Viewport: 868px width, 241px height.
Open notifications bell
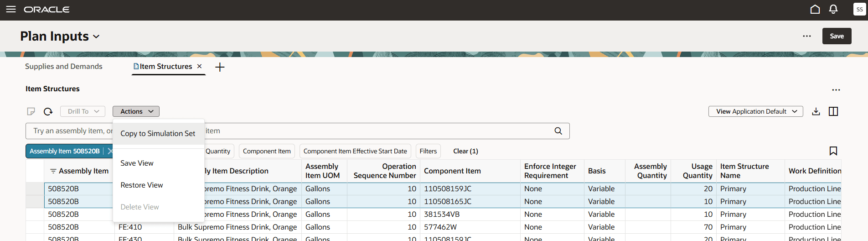(833, 9)
